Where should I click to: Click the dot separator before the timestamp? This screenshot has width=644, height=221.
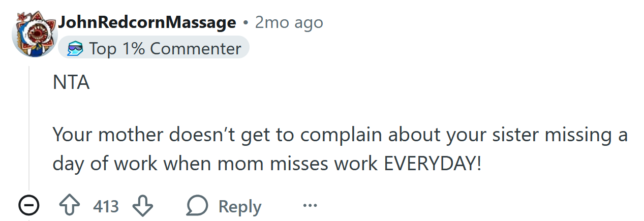(246, 23)
